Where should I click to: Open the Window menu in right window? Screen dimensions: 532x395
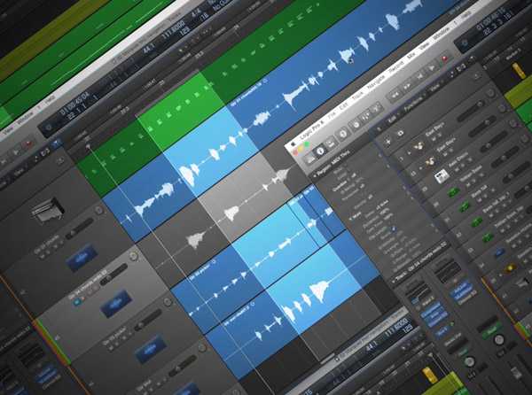442,35
